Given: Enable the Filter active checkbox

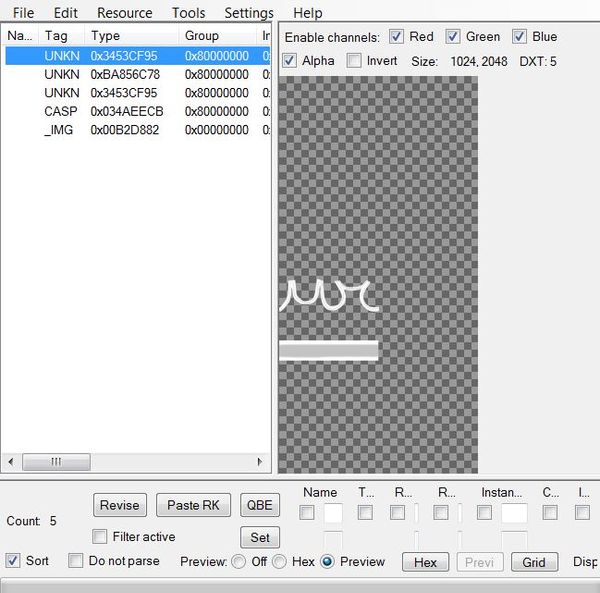Looking at the screenshot, I should pyautogui.click(x=99, y=537).
